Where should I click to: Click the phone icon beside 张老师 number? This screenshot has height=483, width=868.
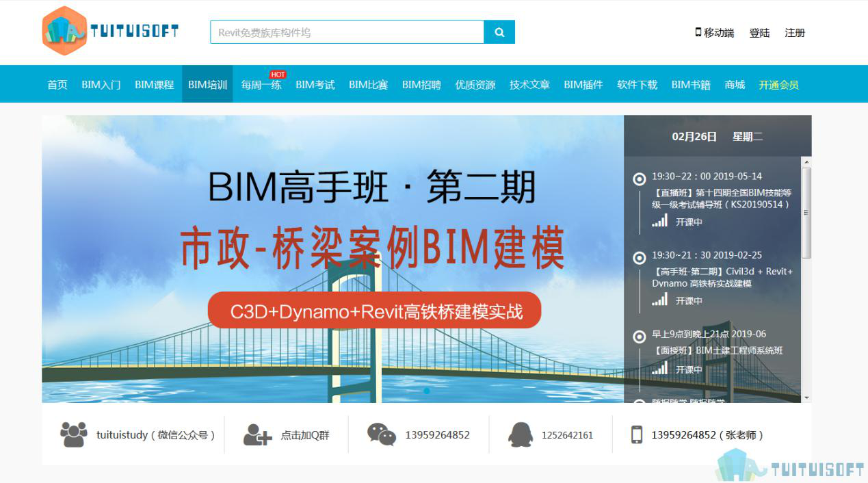click(637, 434)
